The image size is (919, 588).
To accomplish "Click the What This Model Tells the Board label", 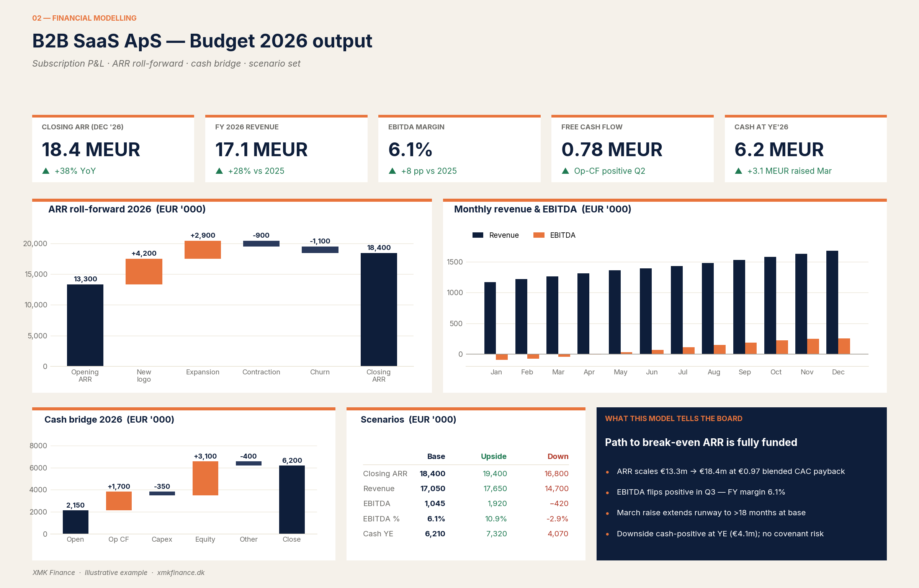I will click(x=674, y=418).
